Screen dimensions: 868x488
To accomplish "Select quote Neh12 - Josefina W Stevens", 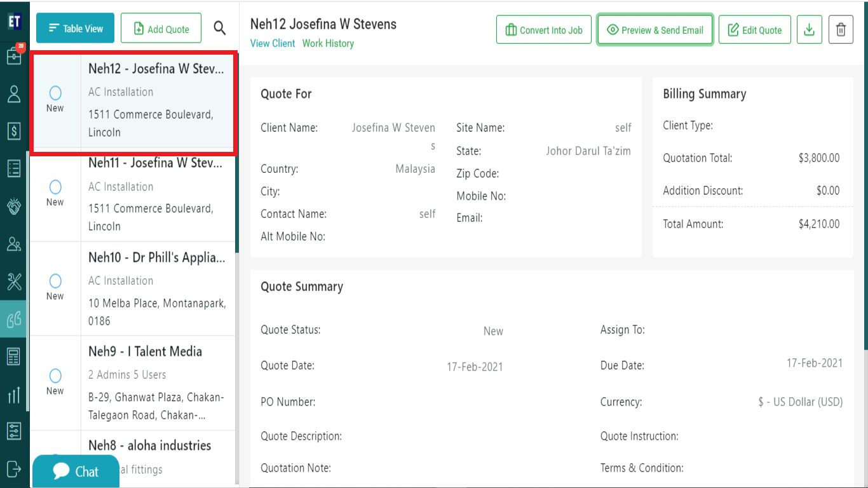I will coord(132,100).
